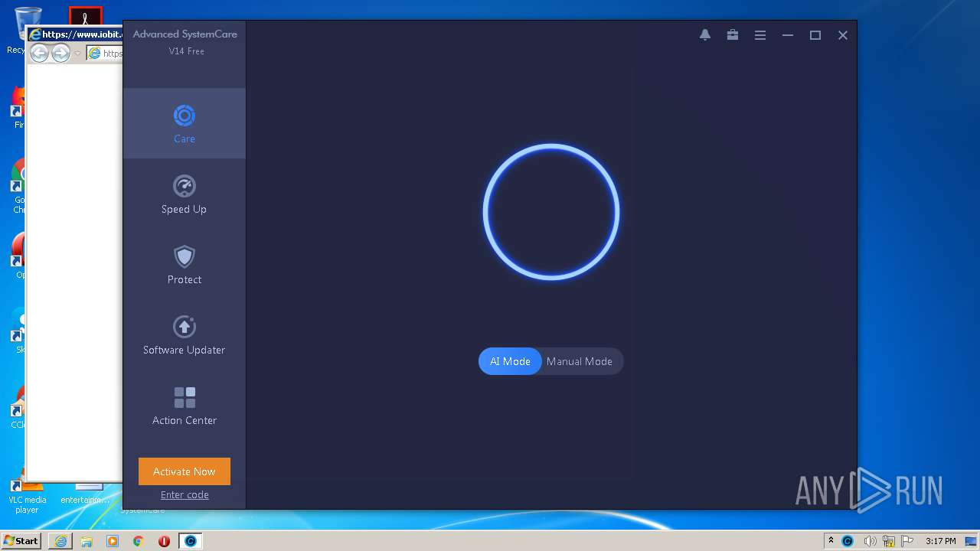The height and width of the screenshot is (551, 980).
Task: Click the 3:17 PM clock
Action: point(940,541)
